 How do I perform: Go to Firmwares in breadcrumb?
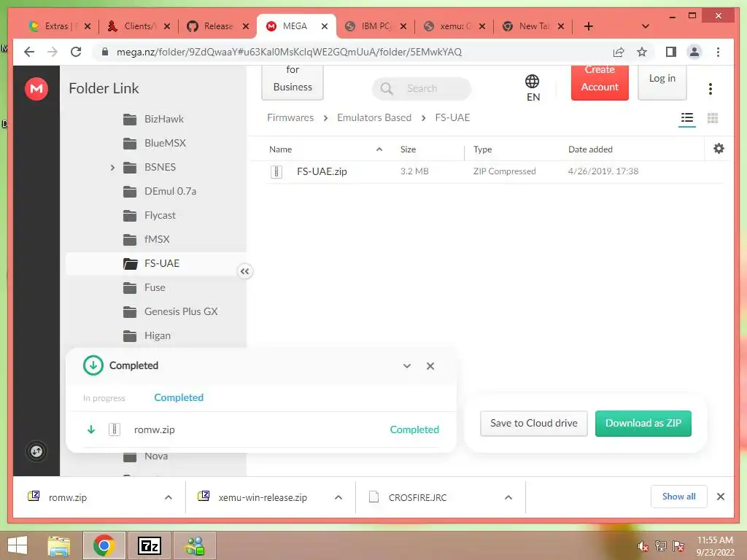pos(290,117)
